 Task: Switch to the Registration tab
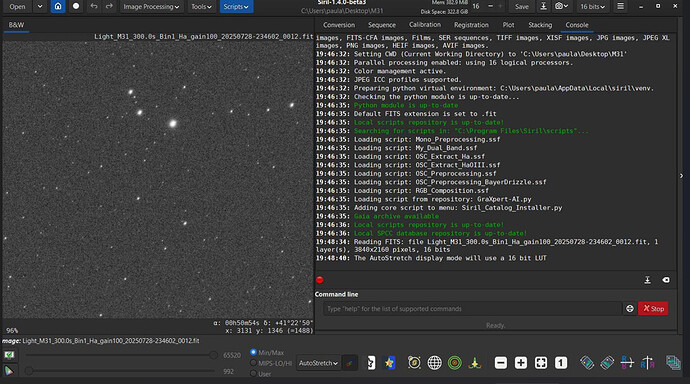pyautogui.click(x=471, y=25)
